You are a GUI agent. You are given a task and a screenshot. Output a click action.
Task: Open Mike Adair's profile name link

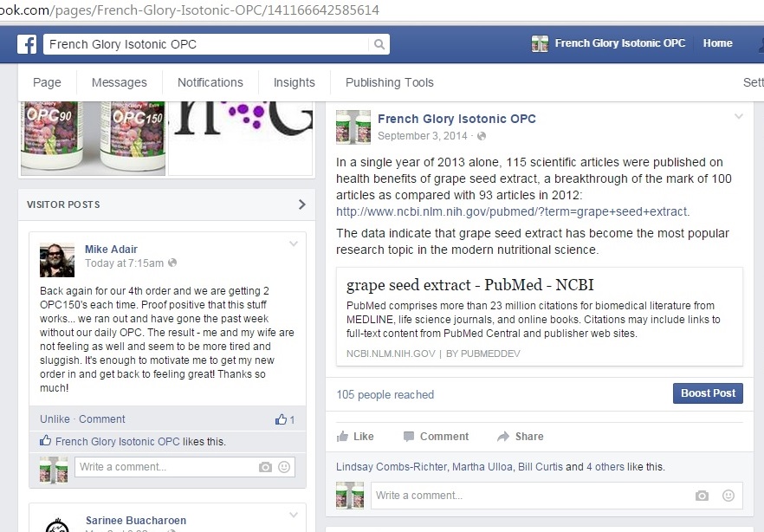tap(111, 250)
